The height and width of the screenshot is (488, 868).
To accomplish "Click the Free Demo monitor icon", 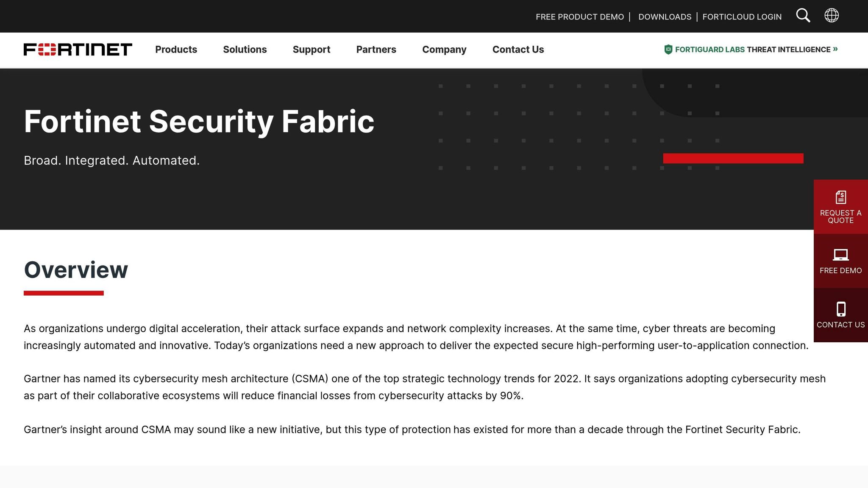I will pos(840,255).
